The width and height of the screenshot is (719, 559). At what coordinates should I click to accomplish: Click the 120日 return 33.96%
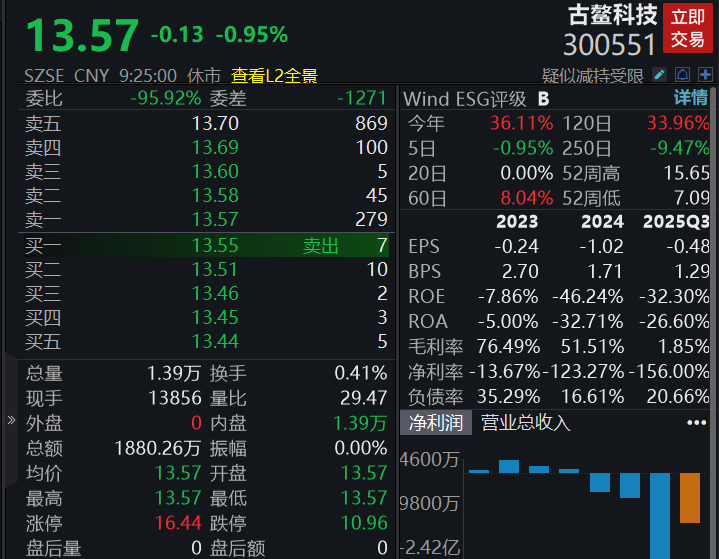coord(678,123)
